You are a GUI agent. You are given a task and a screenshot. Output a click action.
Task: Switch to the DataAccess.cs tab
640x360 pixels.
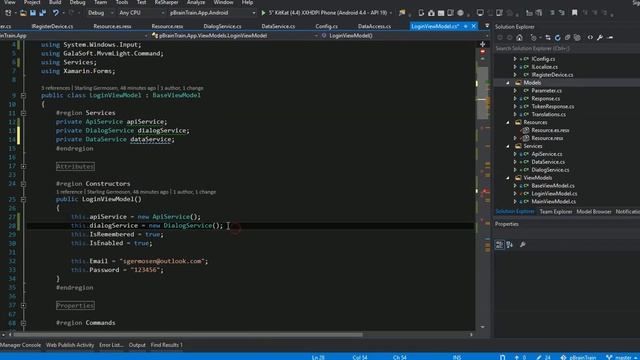pos(374,26)
